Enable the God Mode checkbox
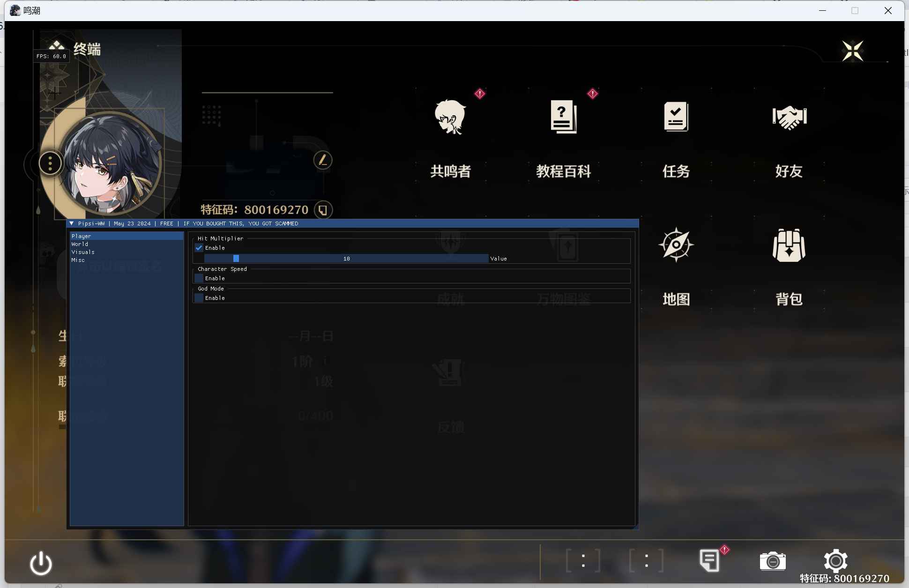The width and height of the screenshot is (909, 588). [x=199, y=298]
